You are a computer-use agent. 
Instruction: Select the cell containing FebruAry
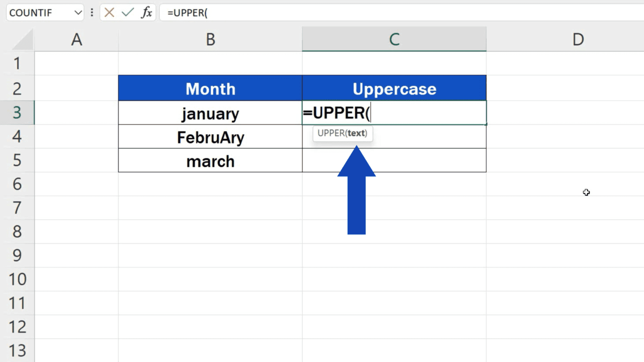pos(210,137)
